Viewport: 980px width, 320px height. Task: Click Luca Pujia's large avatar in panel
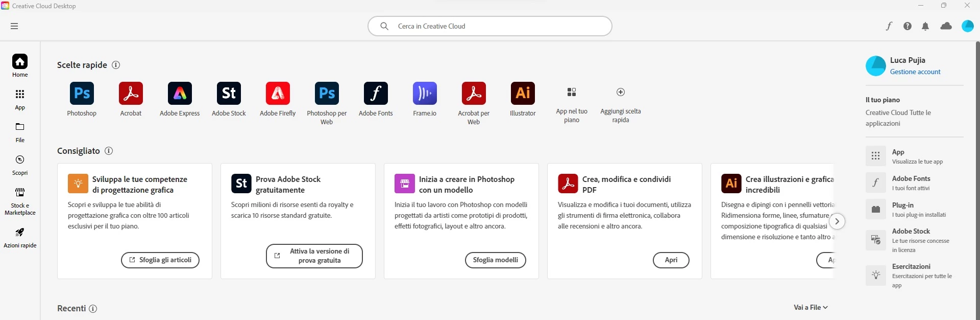coord(876,66)
